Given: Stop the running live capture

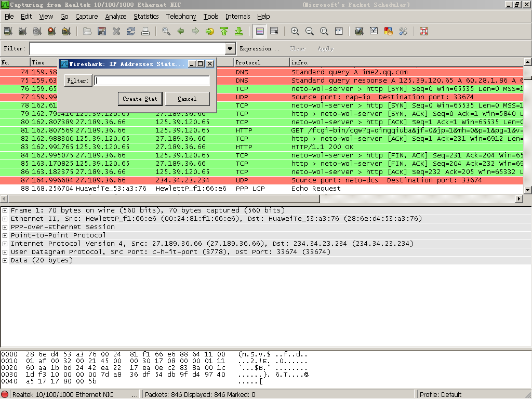Looking at the screenshot, I should coord(52,31).
